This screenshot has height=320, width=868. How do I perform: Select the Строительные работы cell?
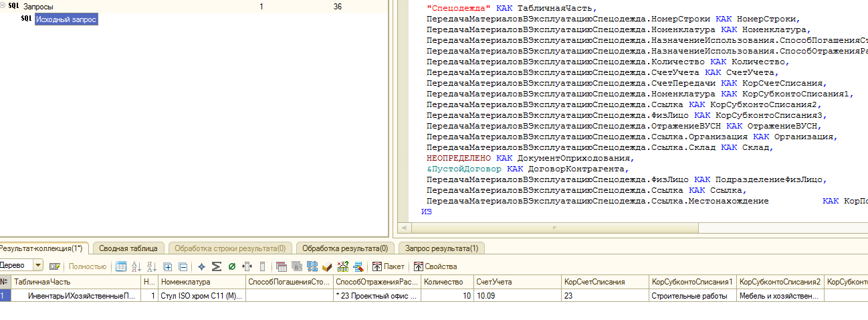point(692,295)
